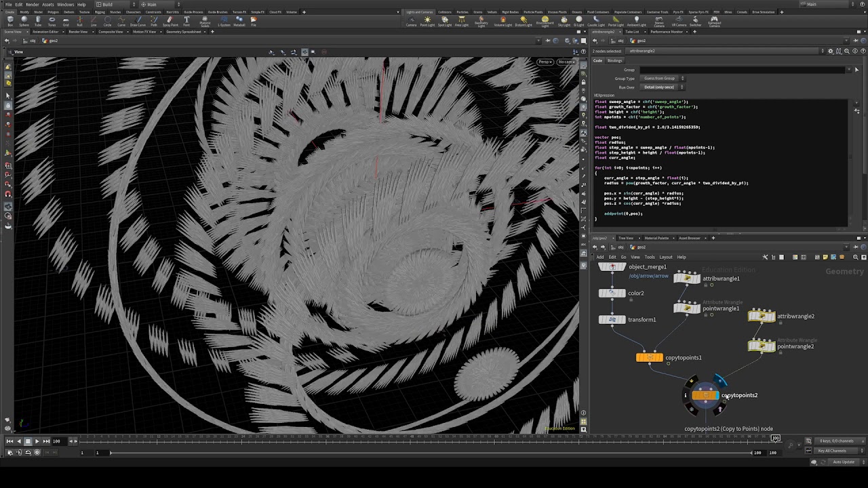The height and width of the screenshot is (488, 868).
Task: Open the Build desktop dropdown
Action: tap(115, 4)
